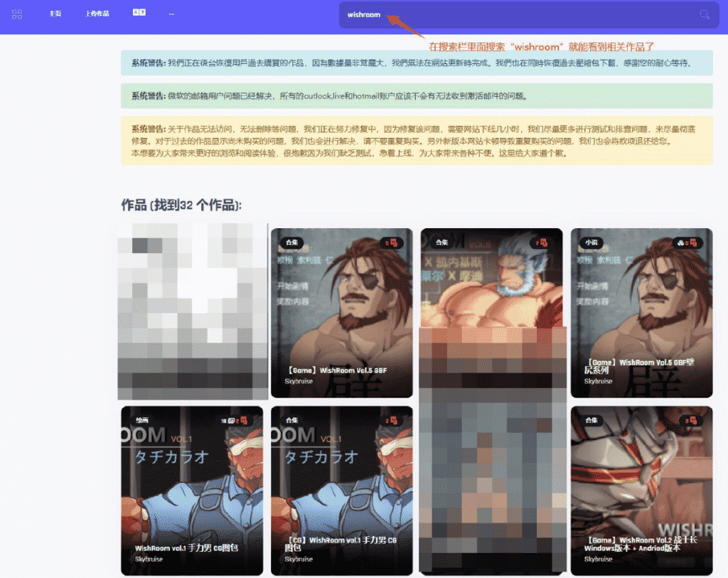Click 绘画 tag on 手力男 CG图包 card

[x=142, y=420]
